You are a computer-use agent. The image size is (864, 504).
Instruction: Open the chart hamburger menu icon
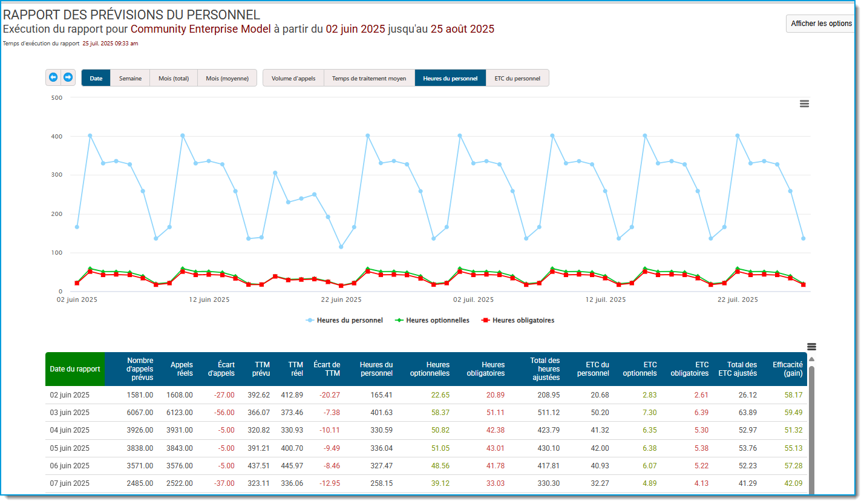coord(804,103)
